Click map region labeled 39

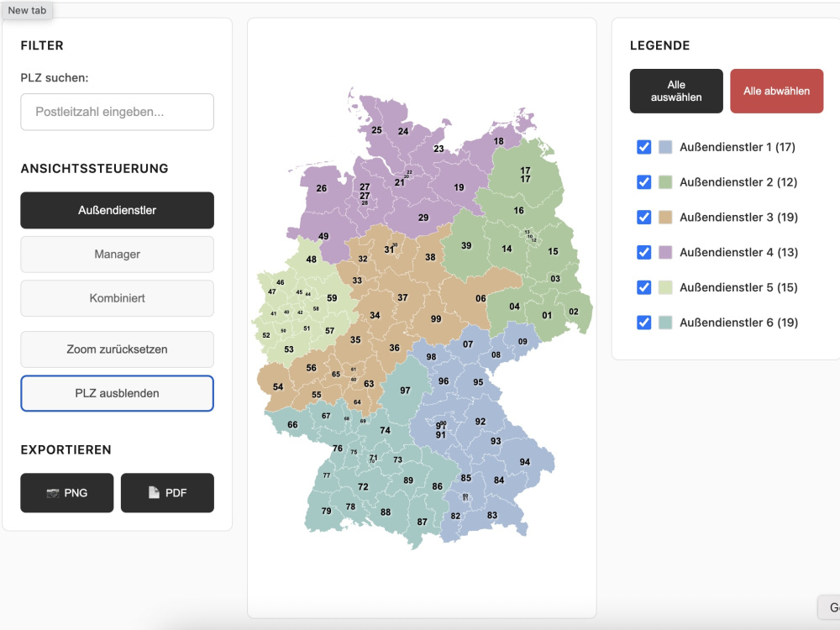(x=466, y=246)
